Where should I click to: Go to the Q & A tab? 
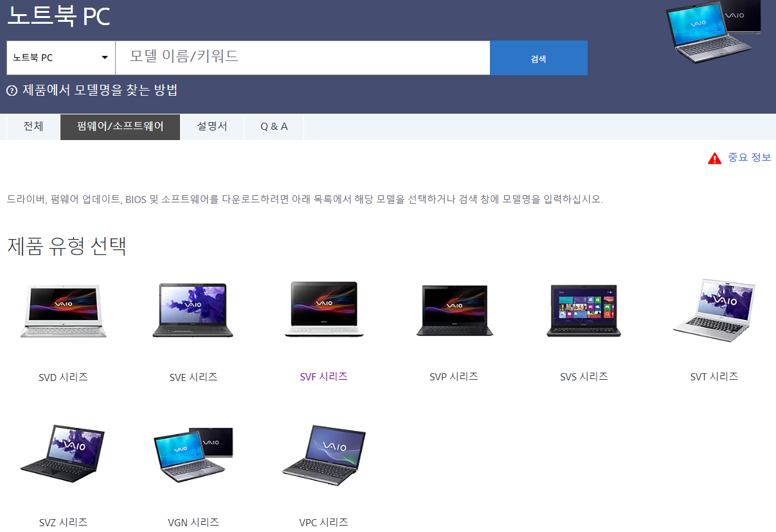tap(274, 127)
